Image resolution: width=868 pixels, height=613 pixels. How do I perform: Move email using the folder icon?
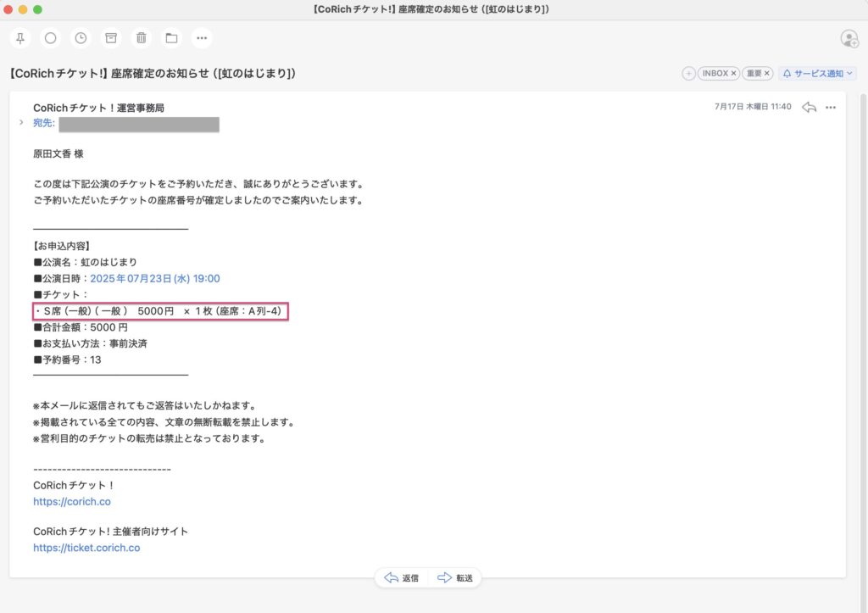171,38
